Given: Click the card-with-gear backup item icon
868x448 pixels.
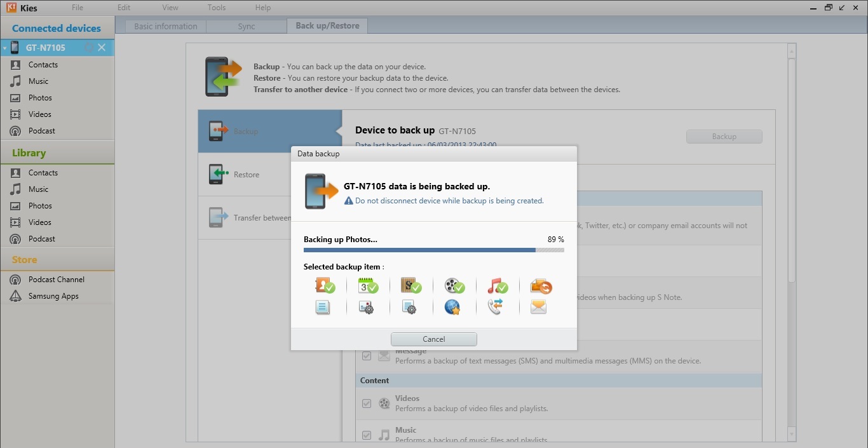Looking at the screenshot, I should point(367,308).
